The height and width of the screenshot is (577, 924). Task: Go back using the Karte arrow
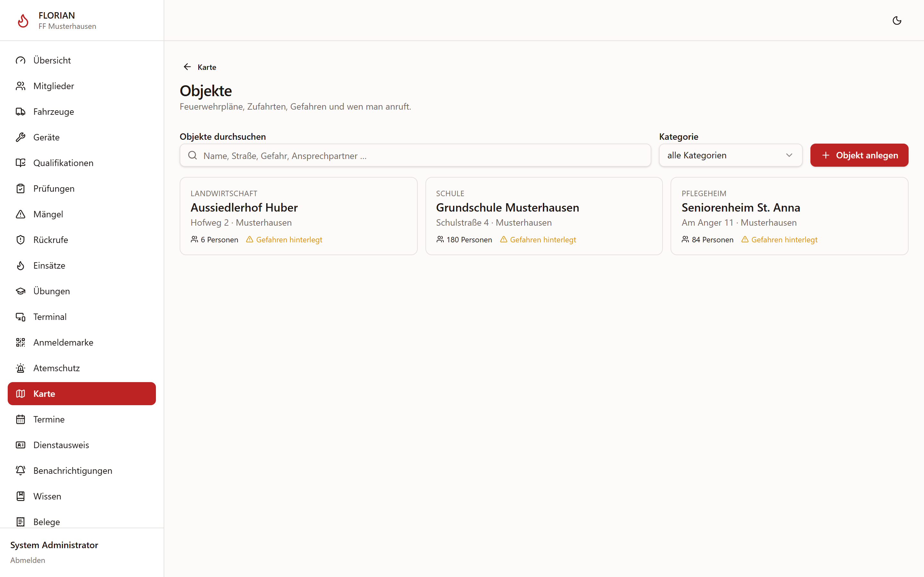[187, 67]
